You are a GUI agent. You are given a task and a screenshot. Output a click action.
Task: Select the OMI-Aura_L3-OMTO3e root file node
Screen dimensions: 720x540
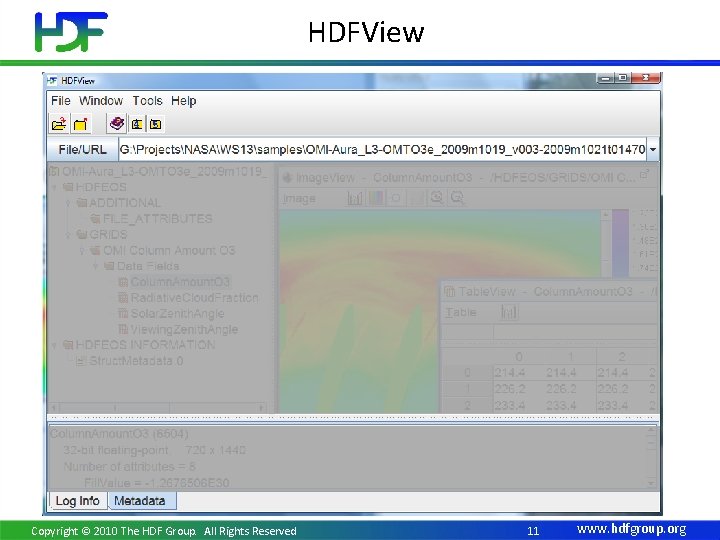(158, 172)
